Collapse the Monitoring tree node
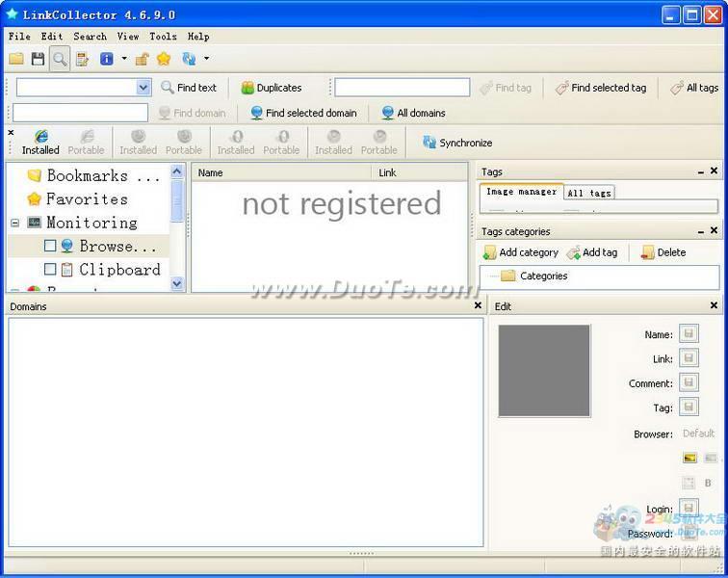The width and height of the screenshot is (728, 578). 14,223
